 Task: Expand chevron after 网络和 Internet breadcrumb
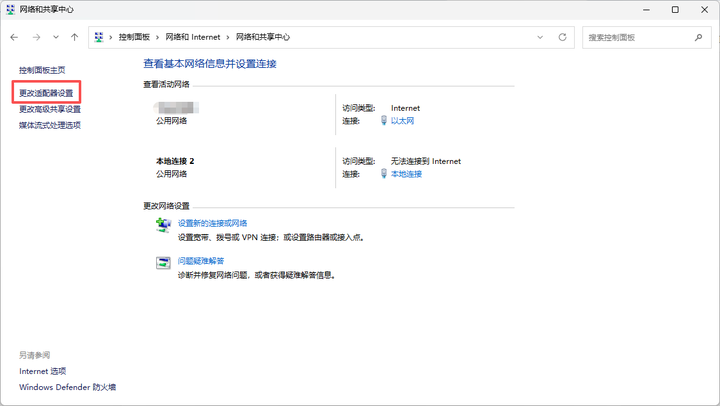228,37
